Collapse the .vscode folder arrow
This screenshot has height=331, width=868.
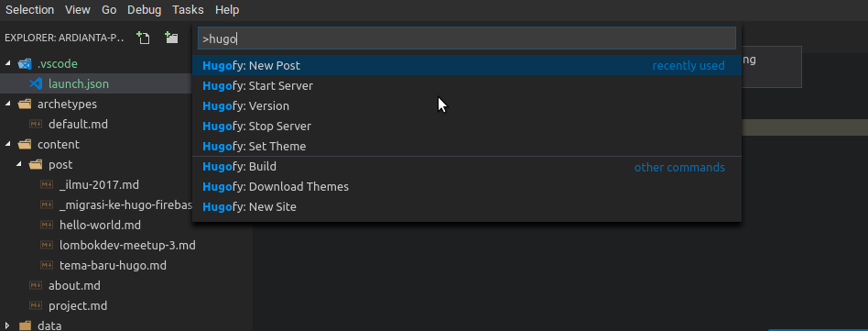pyautogui.click(x=7, y=64)
